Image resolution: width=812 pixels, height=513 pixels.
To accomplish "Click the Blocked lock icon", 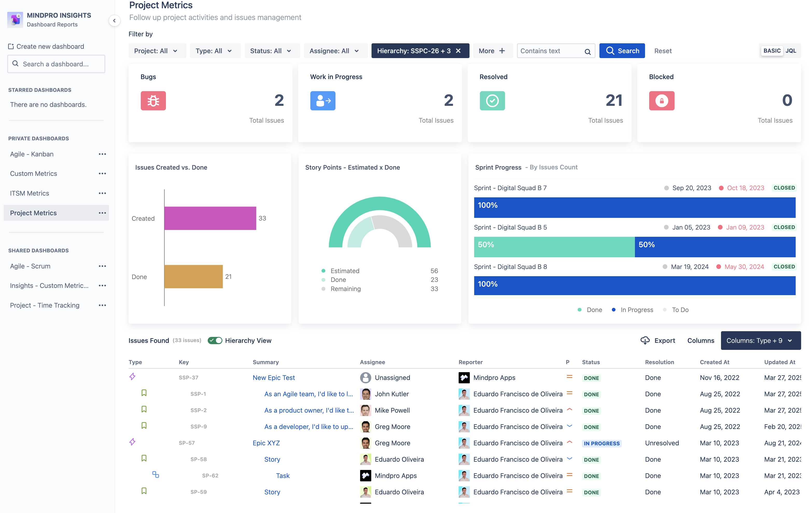I will tap(662, 101).
